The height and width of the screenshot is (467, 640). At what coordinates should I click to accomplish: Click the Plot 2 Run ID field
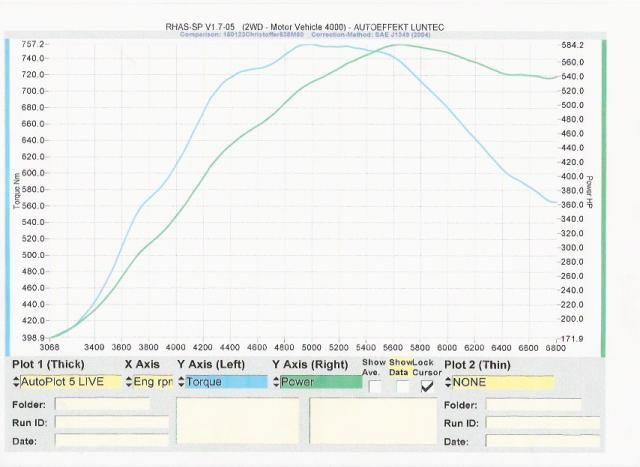click(x=542, y=423)
